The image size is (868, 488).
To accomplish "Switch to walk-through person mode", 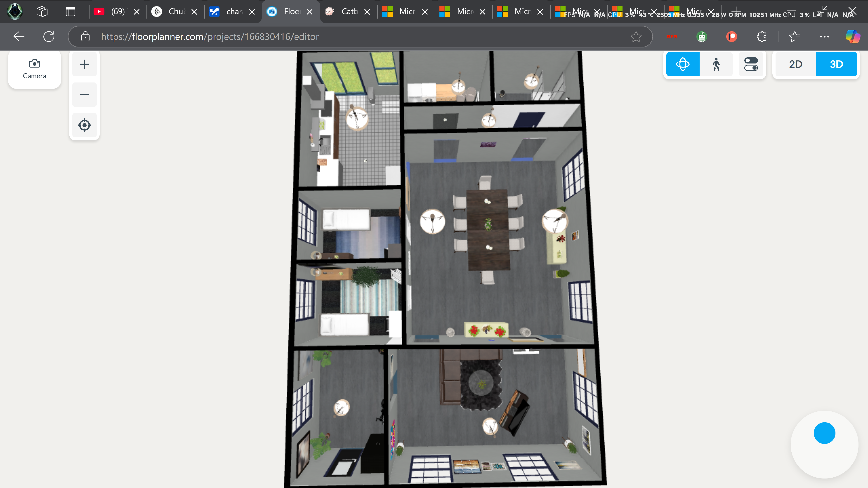I will [x=716, y=64].
